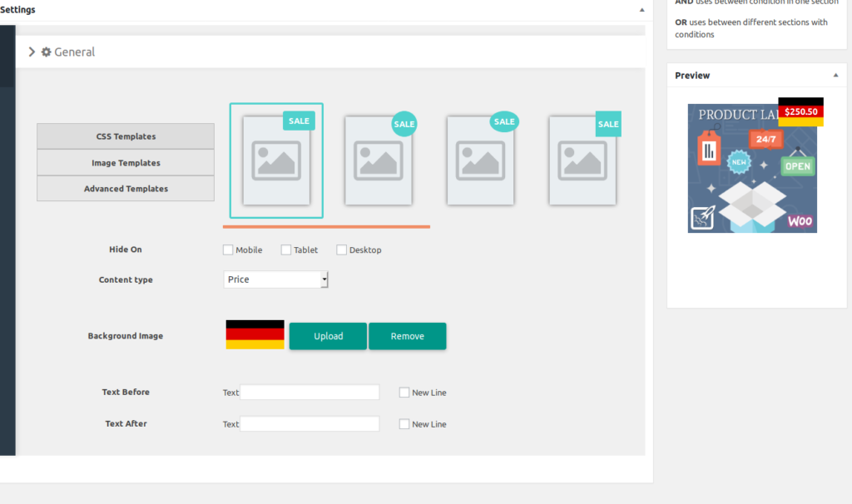This screenshot has width=852, height=504.
Task: Click the Upload button
Action: point(328,336)
